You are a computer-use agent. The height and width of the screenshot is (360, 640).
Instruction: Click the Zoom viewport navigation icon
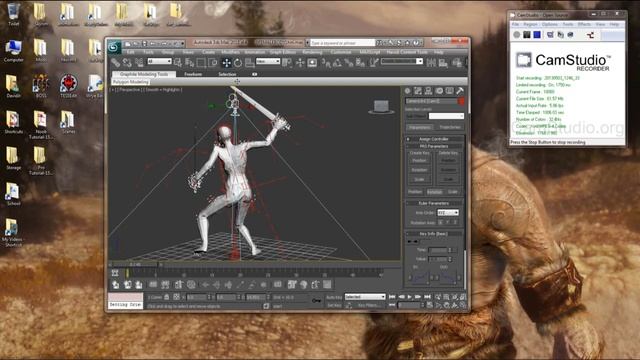point(438,297)
